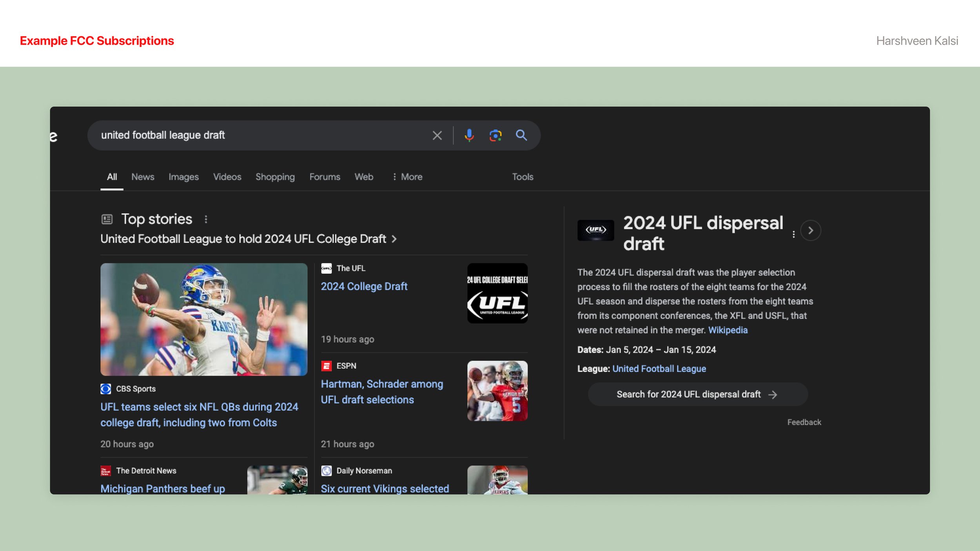This screenshot has width=980, height=551.
Task: Select the All results tab
Action: tap(112, 177)
